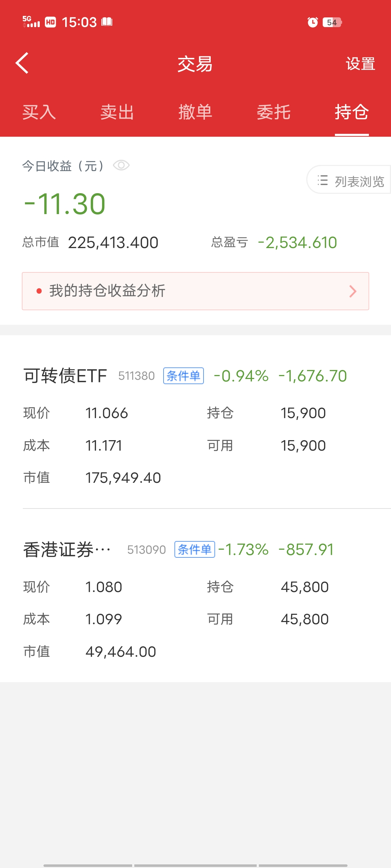Open the 撤单 tab

click(195, 112)
